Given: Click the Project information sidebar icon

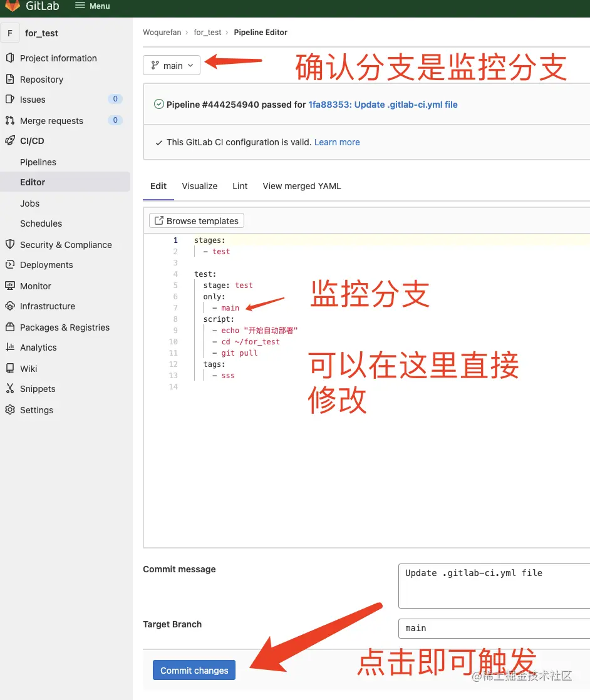Looking at the screenshot, I should pyautogui.click(x=10, y=58).
